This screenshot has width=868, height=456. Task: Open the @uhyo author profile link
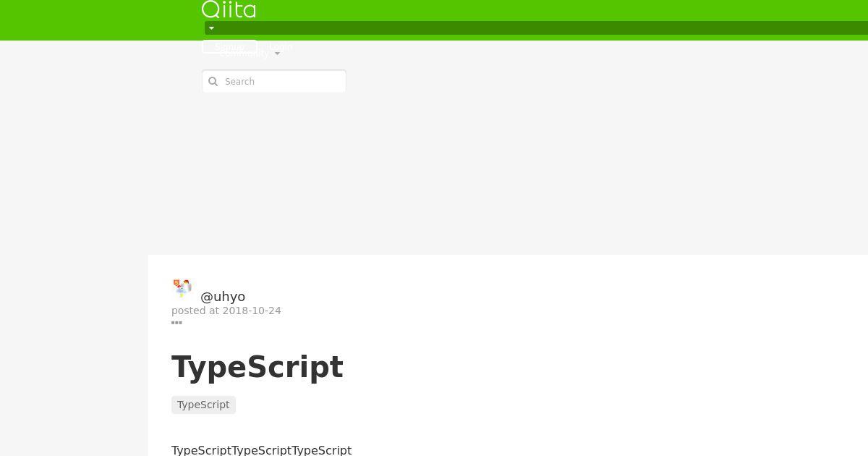point(223,297)
